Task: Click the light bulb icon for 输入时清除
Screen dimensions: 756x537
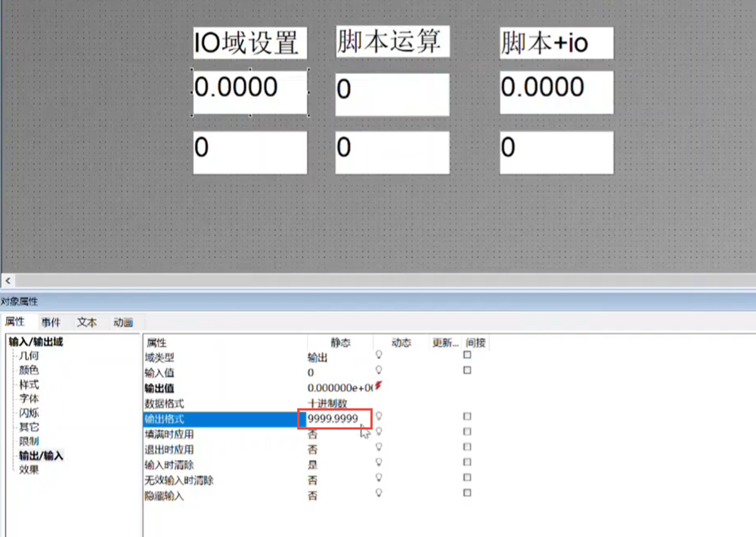Action: [x=379, y=463]
